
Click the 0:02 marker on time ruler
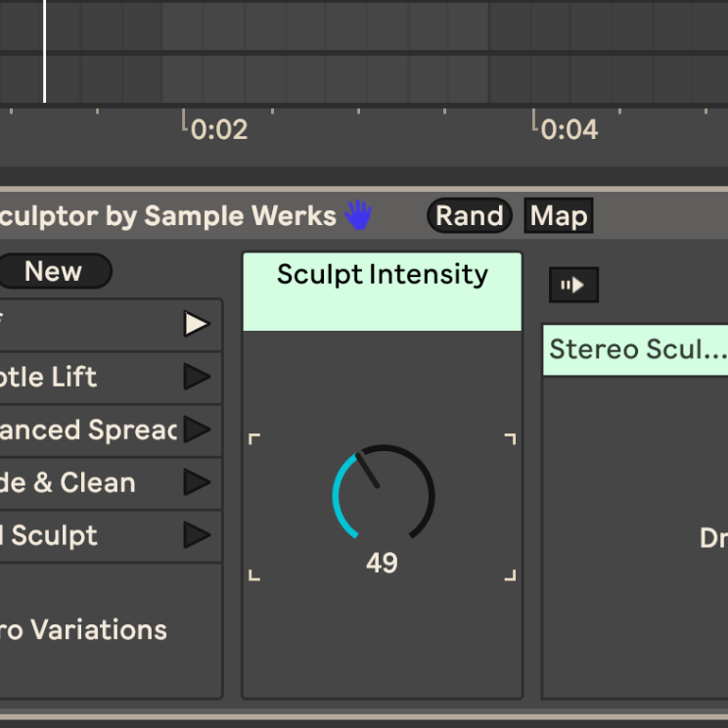[219, 129]
